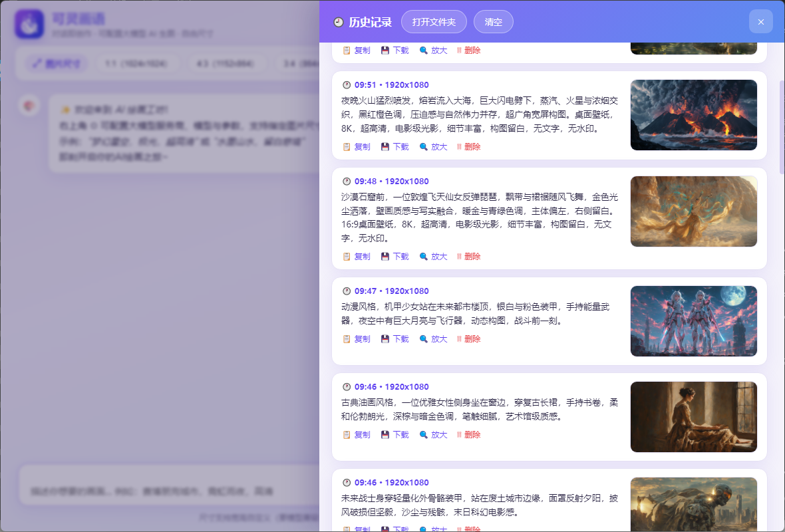Enlarge the 09:51 volcano image via 放大
785x532 pixels.
click(433, 147)
